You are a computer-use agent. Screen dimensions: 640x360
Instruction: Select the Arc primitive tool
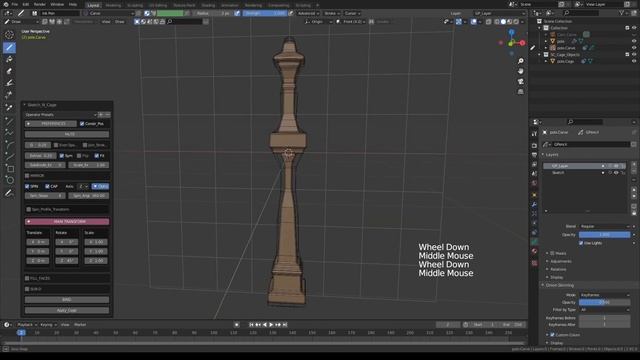click(x=9, y=145)
